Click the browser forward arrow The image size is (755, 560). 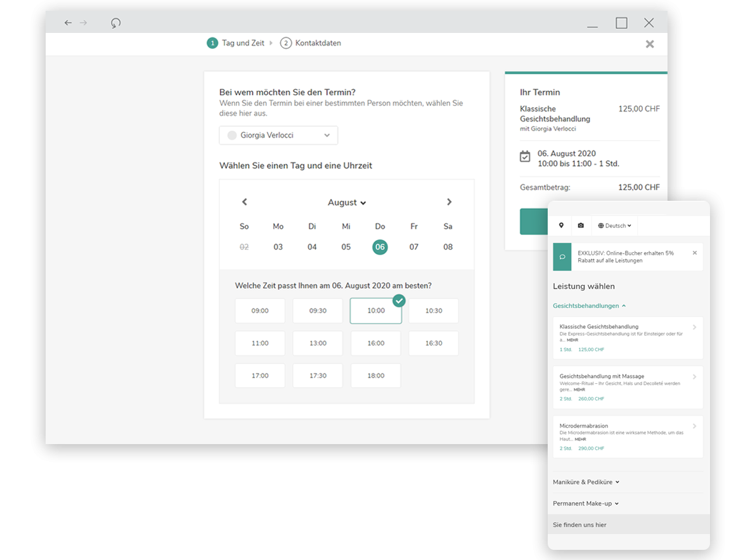tap(83, 23)
